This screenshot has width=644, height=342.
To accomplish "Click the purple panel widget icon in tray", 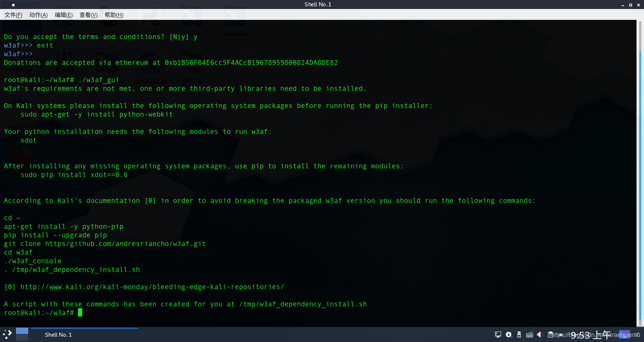I will [x=624, y=334].
